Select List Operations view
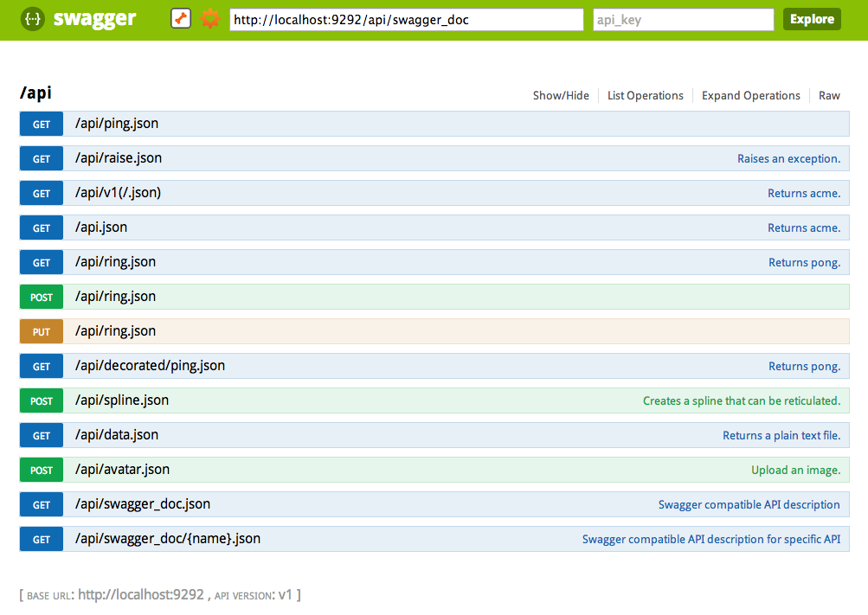This screenshot has width=868, height=615. point(645,95)
